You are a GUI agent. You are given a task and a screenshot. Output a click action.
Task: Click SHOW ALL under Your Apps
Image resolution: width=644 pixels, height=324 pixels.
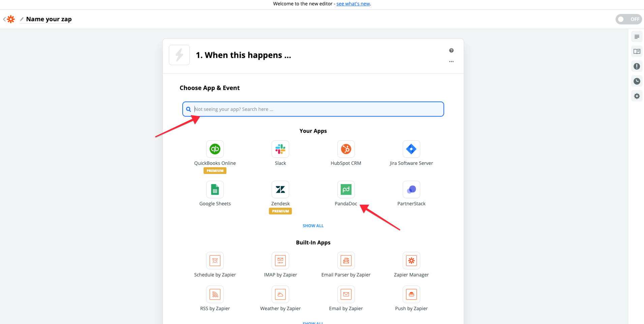(x=313, y=226)
